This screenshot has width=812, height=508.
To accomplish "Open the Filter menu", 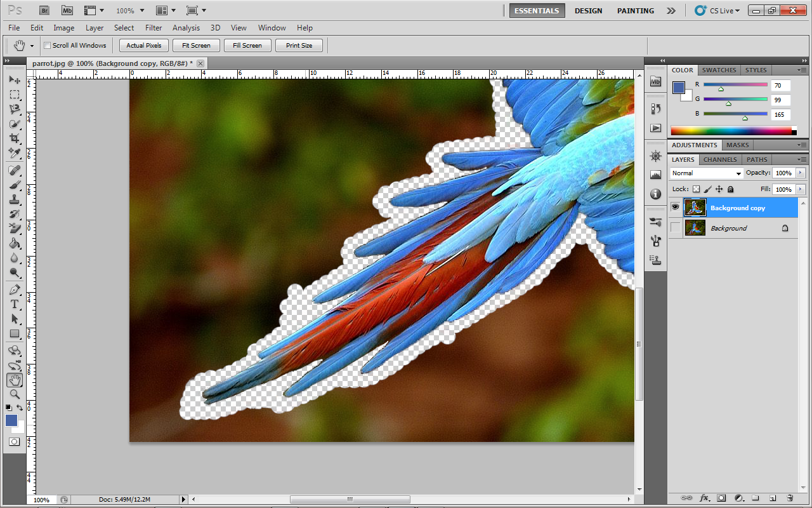I will click(x=154, y=28).
